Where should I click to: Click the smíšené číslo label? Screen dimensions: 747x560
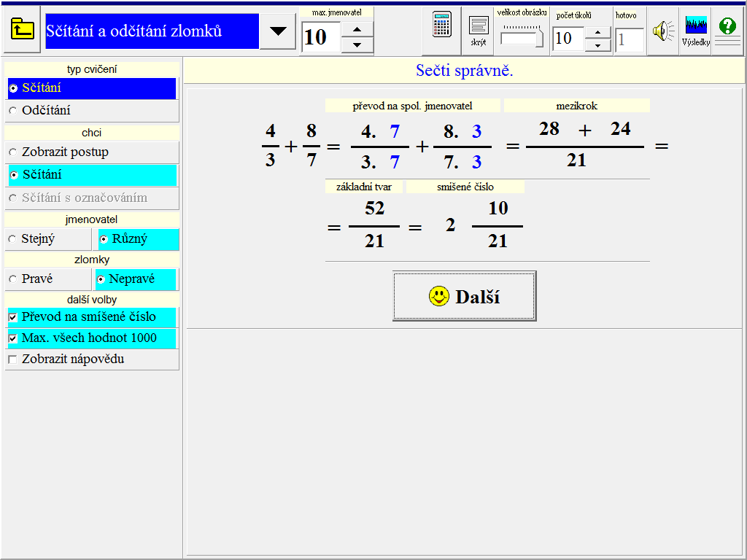[465, 187]
